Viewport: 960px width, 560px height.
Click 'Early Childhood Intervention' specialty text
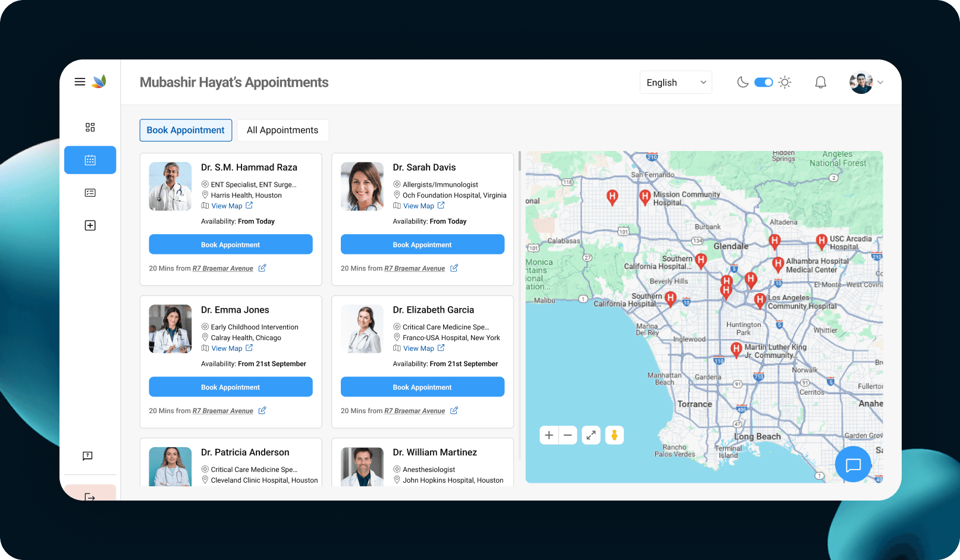coord(255,327)
